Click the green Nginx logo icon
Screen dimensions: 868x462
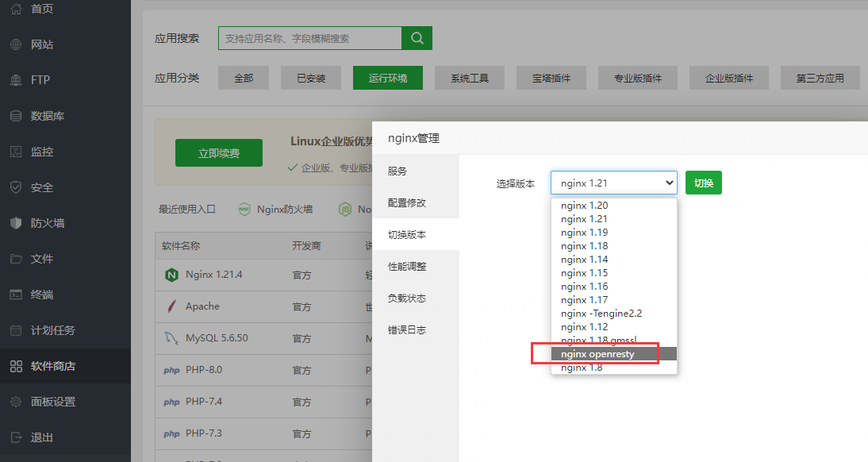coord(171,275)
